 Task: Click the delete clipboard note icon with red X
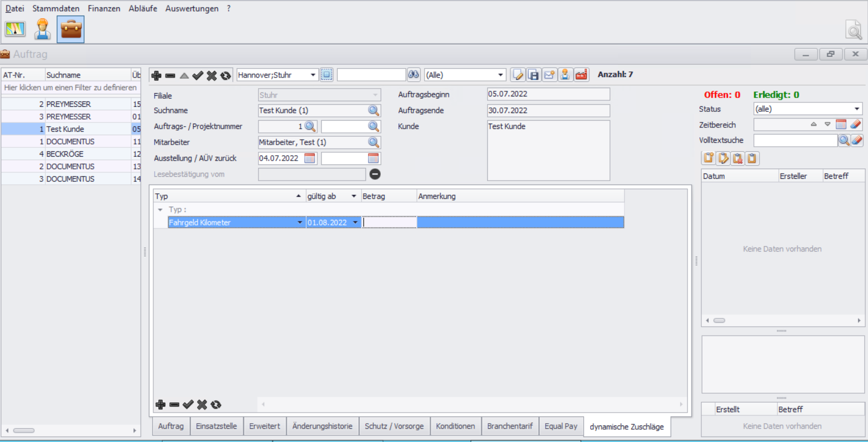point(737,158)
